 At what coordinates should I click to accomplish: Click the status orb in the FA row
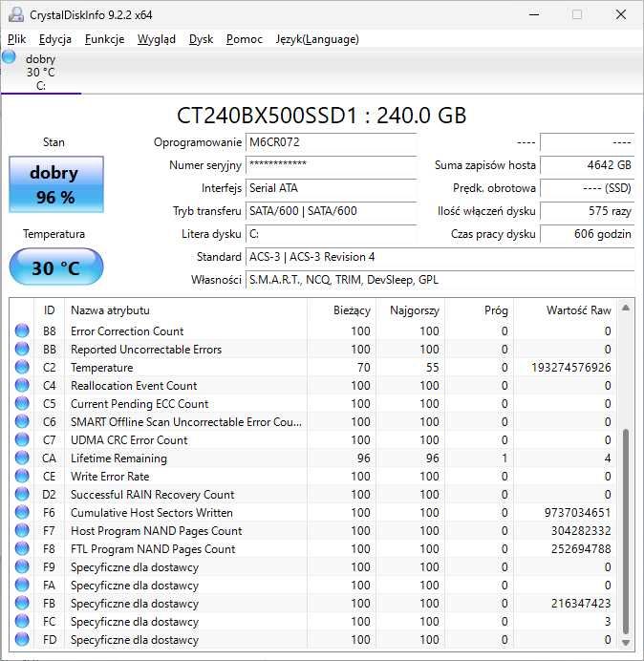22,585
